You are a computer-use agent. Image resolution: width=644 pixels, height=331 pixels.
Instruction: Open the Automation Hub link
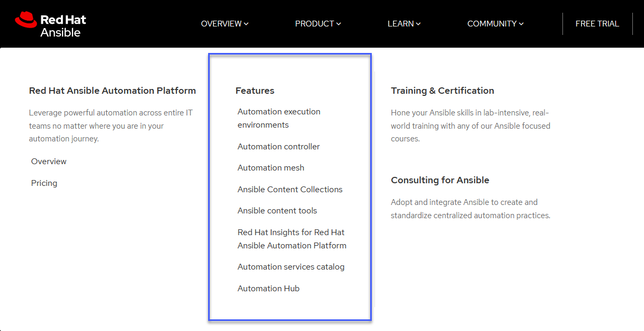(269, 288)
